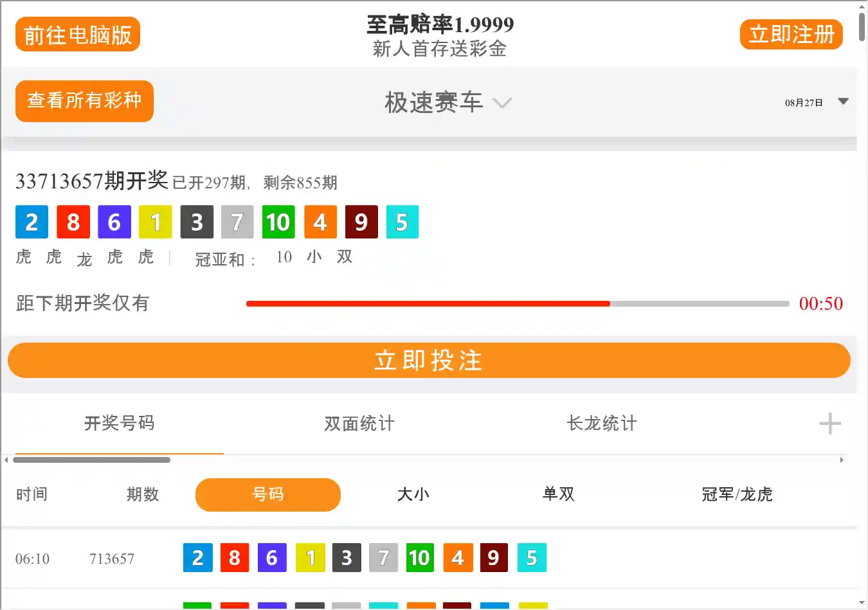Screen dimensions: 868x610
Task: Open the 开奖号码 tab
Action: click(x=119, y=424)
